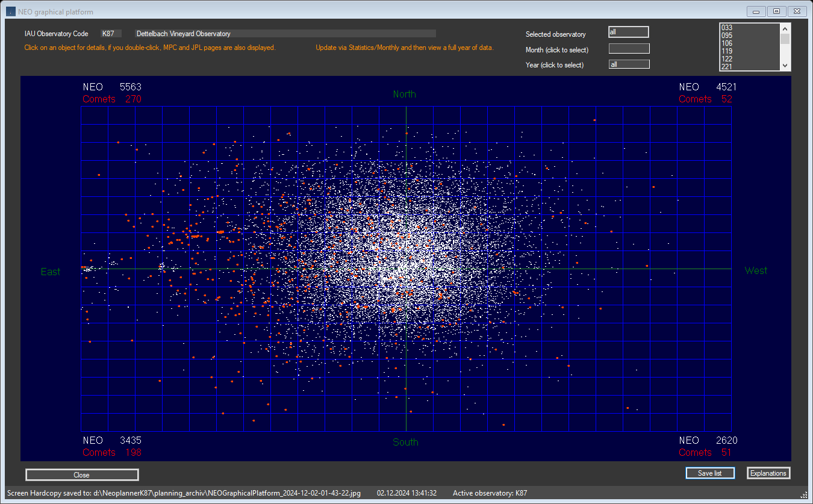Viewport: 813px width, 504px height.
Task: Click the Year selection field showing all
Action: coord(629,64)
